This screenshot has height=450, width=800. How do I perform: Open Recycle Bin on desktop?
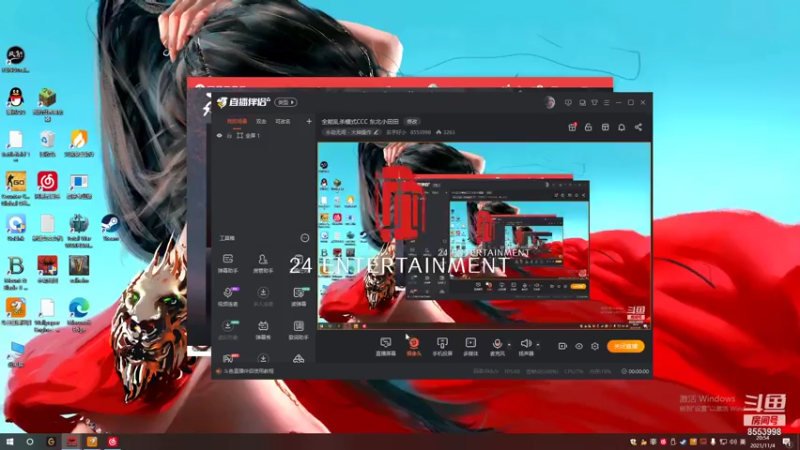[x=47, y=143]
